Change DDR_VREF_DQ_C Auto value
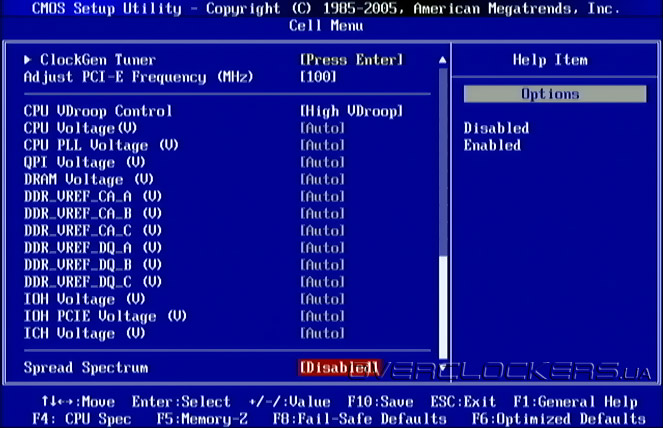Image resolution: width=663 pixels, height=428 pixels. (x=322, y=282)
